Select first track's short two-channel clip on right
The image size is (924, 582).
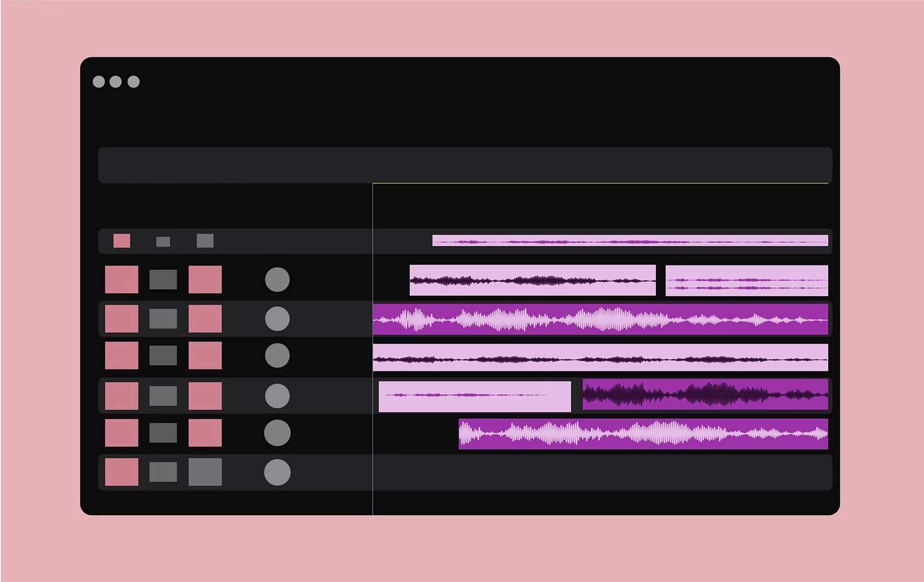point(746,280)
